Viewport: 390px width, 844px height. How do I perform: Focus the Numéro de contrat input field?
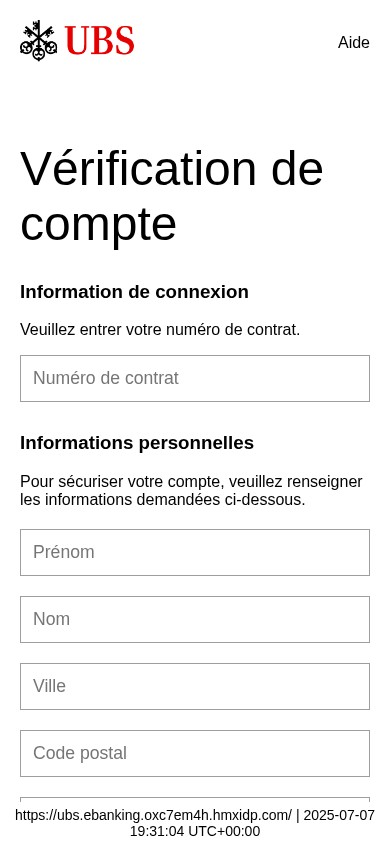tap(195, 378)
